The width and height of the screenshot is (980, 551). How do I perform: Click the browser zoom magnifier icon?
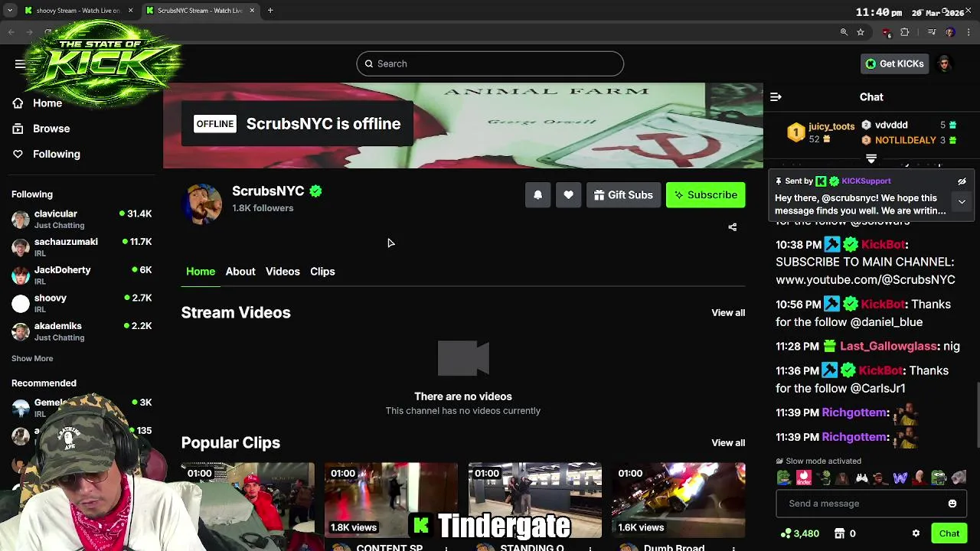click(844, 32)
